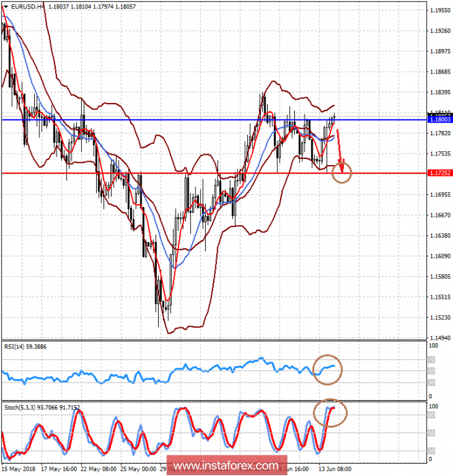Select the red 1.17252 price tag
Screen dimensions: 453x476
point(440,173)
